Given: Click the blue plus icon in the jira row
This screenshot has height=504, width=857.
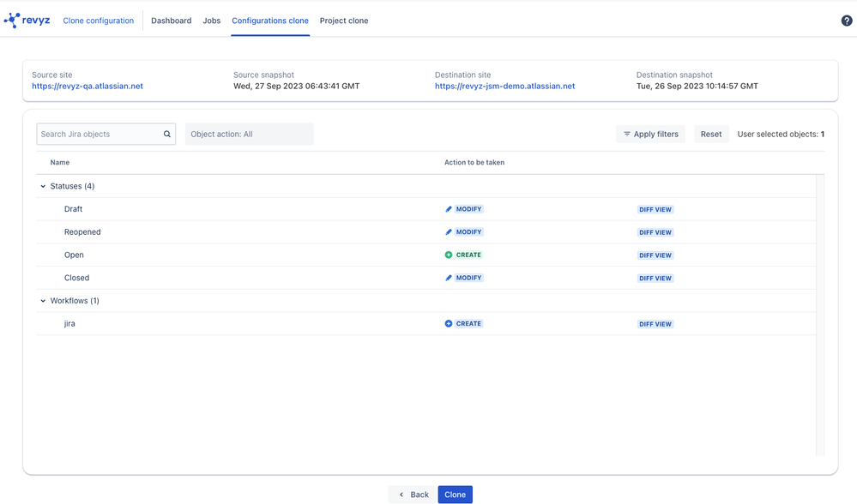Looking at the screenshot, I should click(449, 324).
